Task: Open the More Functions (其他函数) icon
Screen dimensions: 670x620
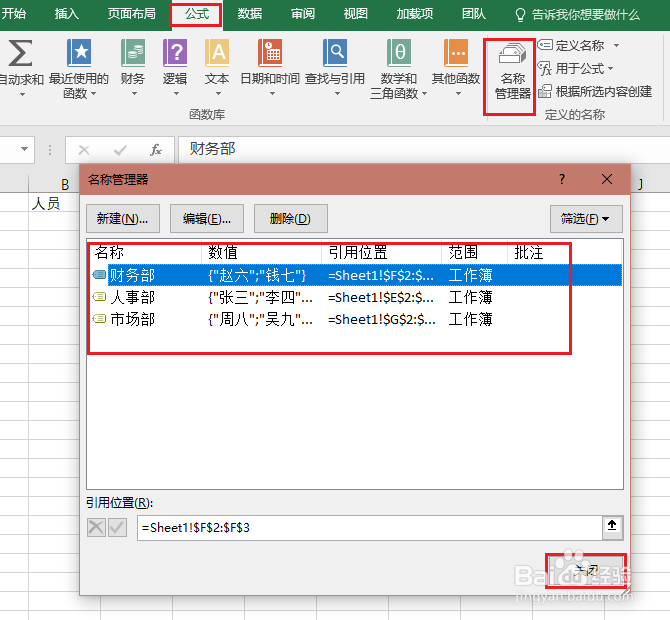Action: pos(456,53)
